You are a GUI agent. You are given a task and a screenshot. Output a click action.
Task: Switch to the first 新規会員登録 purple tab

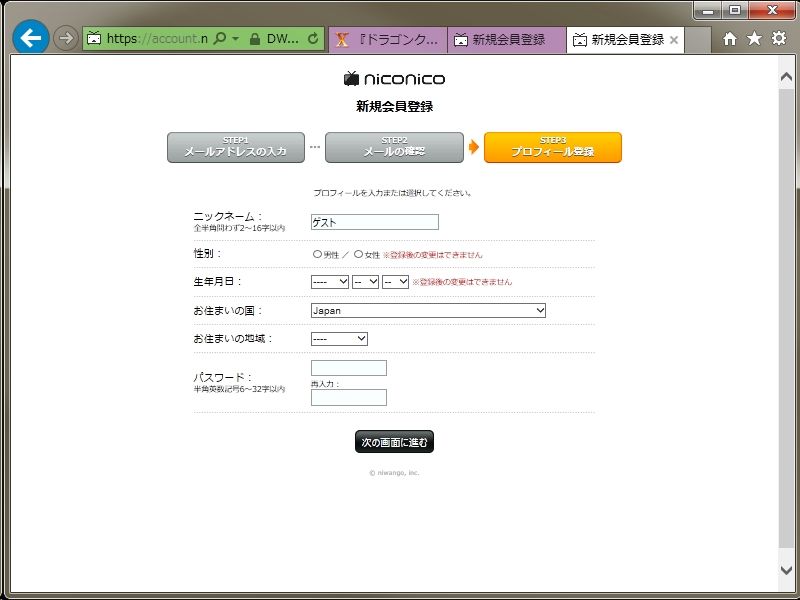pos(507,39)
